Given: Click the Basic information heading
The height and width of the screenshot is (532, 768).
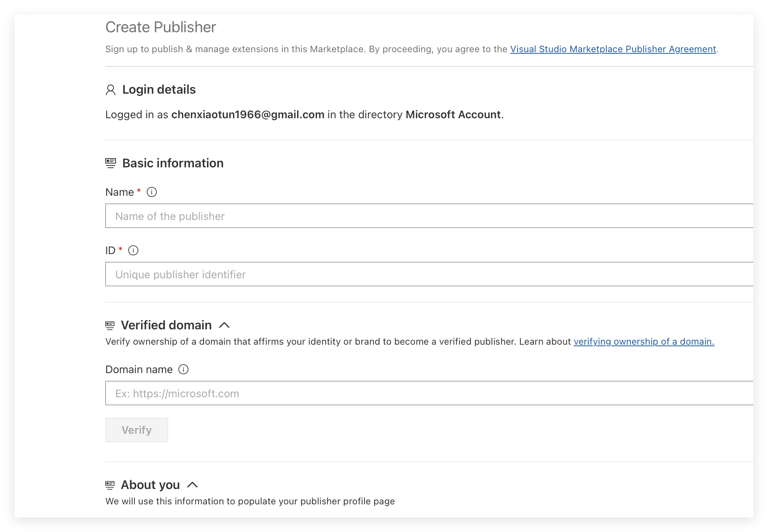Looking at the screenshot, I should 173,163.
